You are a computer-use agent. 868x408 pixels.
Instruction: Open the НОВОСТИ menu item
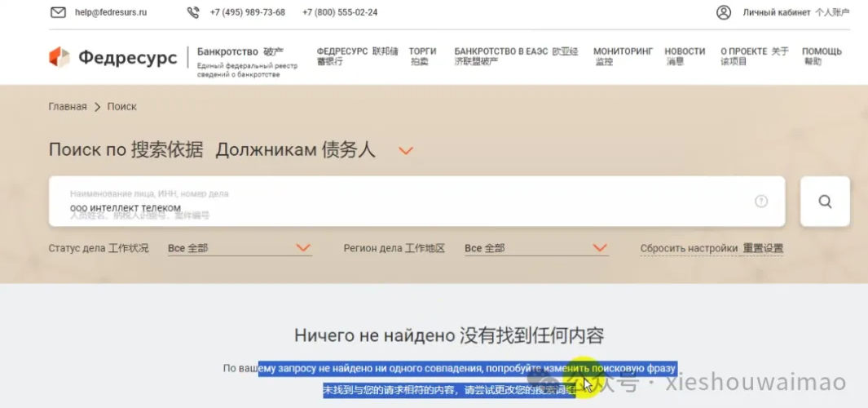click(x=685, y=56)
